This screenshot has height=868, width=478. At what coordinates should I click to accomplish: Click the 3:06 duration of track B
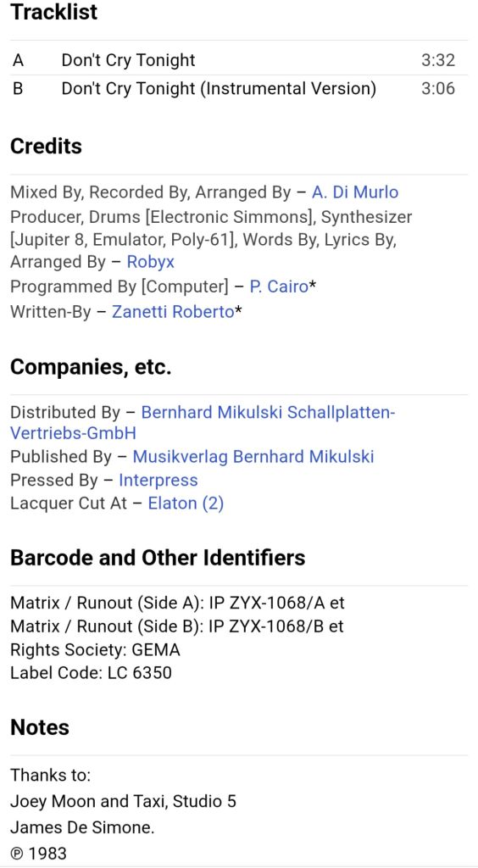click(x=438, y=88)
